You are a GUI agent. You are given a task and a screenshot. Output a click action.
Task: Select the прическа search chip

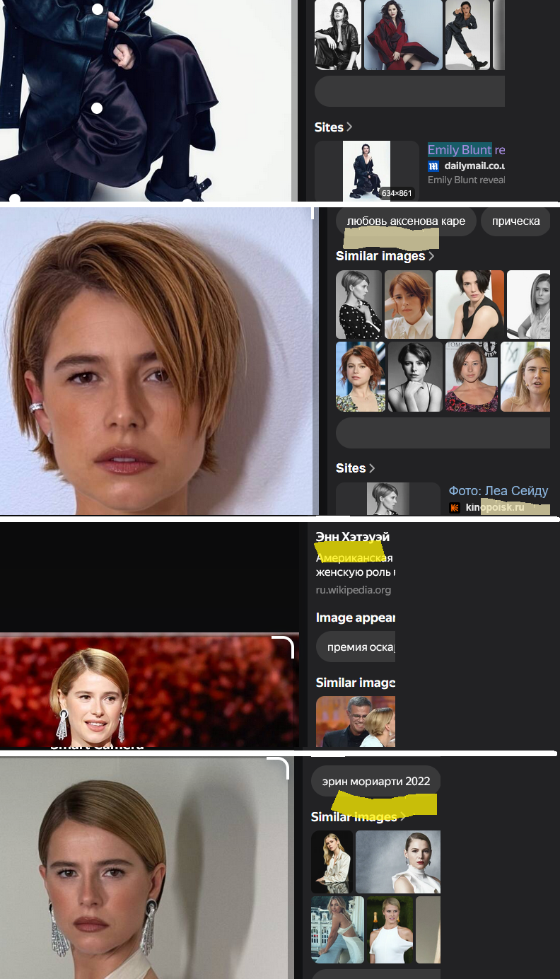(x=515, y=221)
